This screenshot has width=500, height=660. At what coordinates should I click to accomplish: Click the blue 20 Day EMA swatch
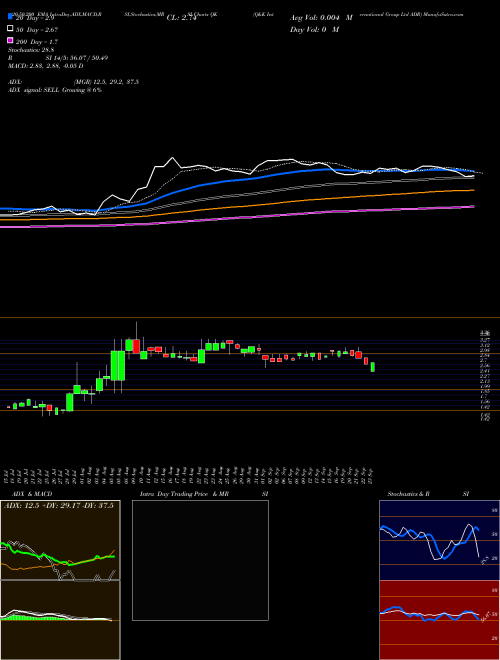(10, 16)
